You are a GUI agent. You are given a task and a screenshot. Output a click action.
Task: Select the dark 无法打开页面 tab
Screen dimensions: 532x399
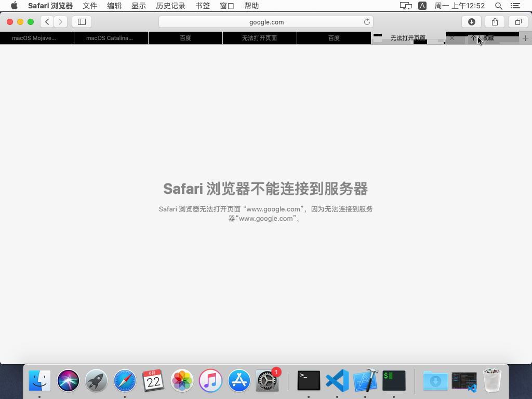[260, 38]
